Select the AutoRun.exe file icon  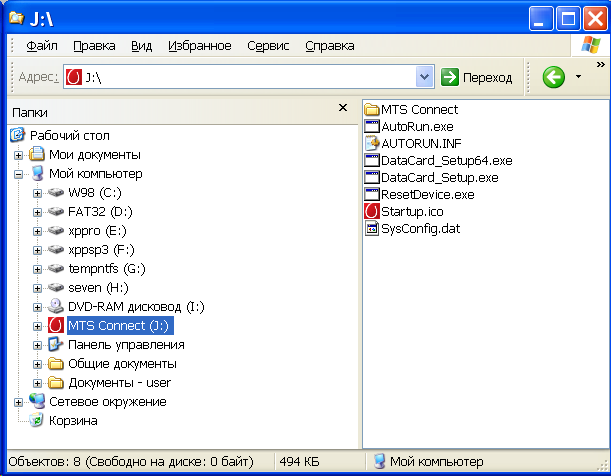(x=372, y=127)
